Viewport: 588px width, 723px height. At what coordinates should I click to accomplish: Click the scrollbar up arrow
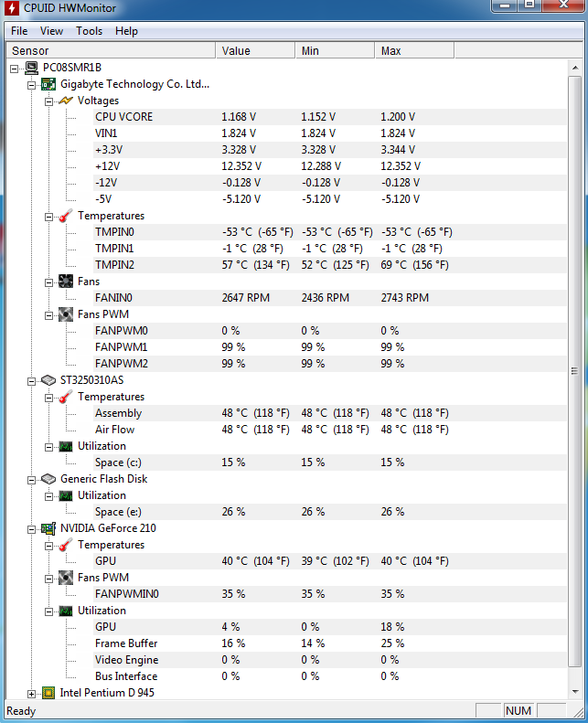point(575,68)
